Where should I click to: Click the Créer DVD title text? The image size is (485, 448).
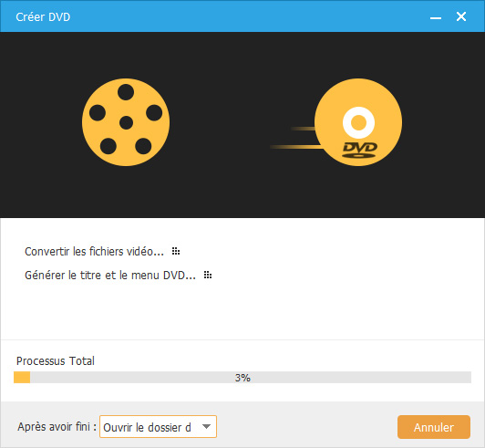[43, 17]
